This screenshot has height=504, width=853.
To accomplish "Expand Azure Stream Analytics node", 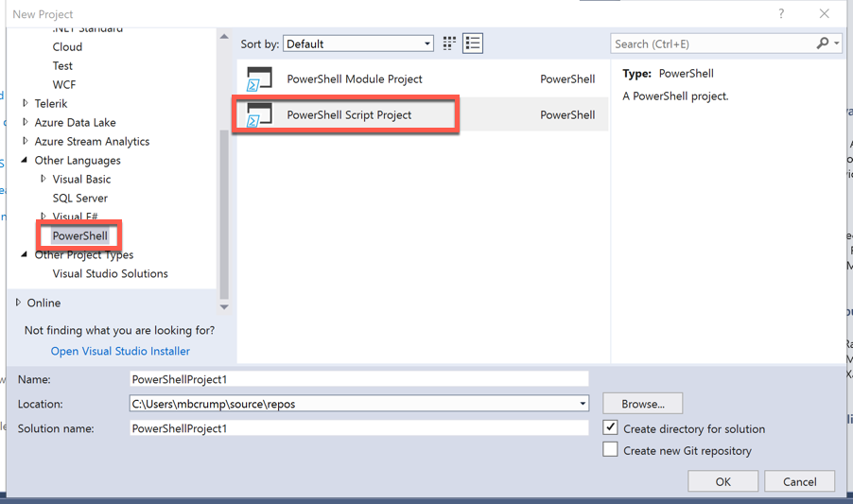I will pyautogui.click(x=25, y=141).
